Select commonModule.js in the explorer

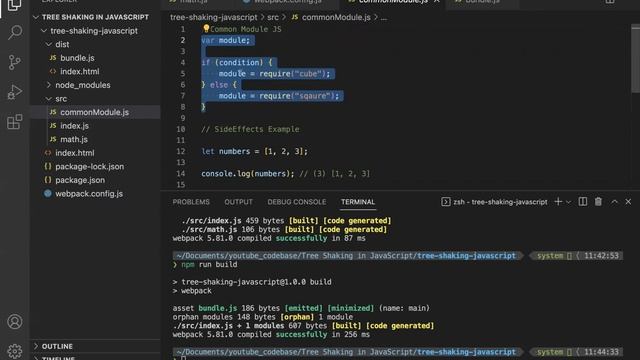(x=94, y=112)
